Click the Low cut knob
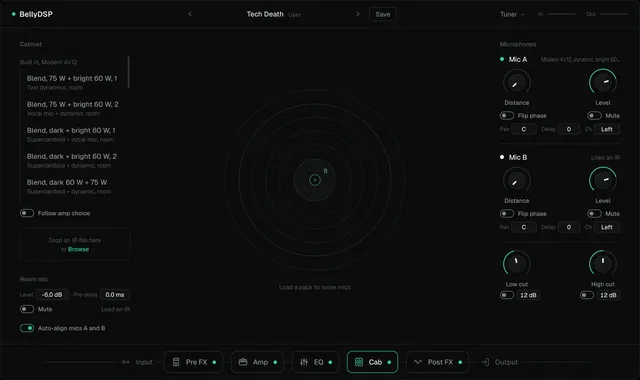This screenshot has height=380, width=640. click(517, 264)
